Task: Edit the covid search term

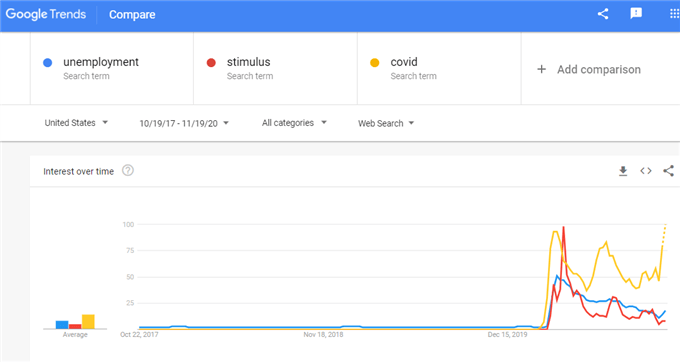Action: [404, 62]
